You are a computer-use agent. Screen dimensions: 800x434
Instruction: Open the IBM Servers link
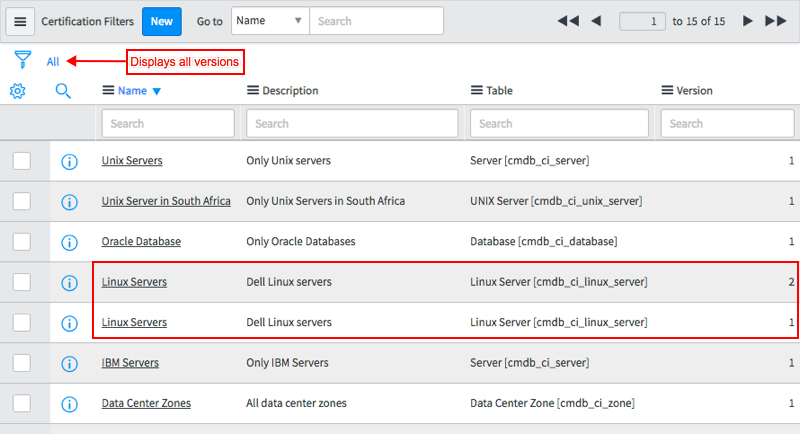(130, 363)
